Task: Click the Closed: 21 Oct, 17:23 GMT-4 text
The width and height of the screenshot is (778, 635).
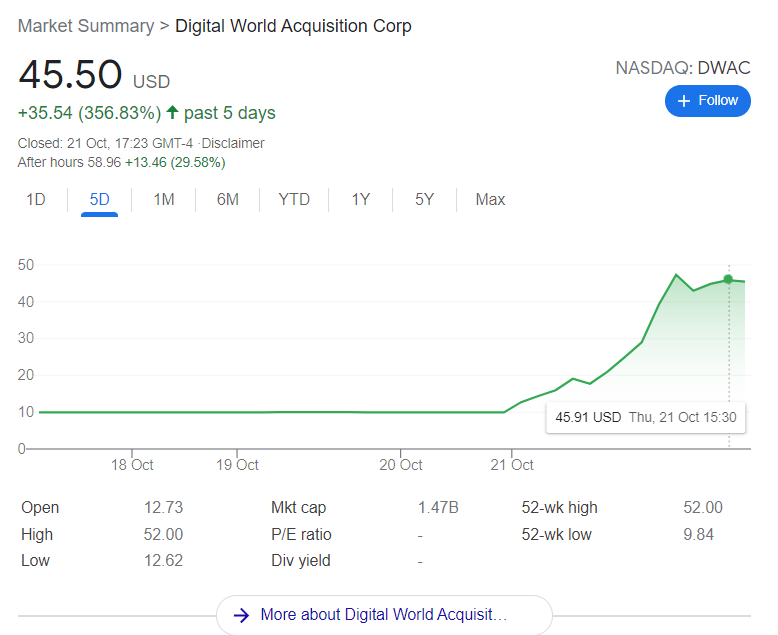Action: 105,143
